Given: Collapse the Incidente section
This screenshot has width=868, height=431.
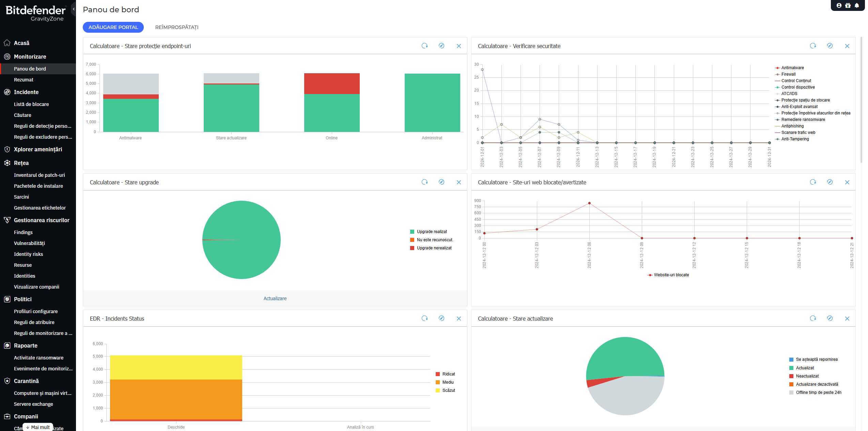Looking at the screenshot, I should click(x=26, y=92).
